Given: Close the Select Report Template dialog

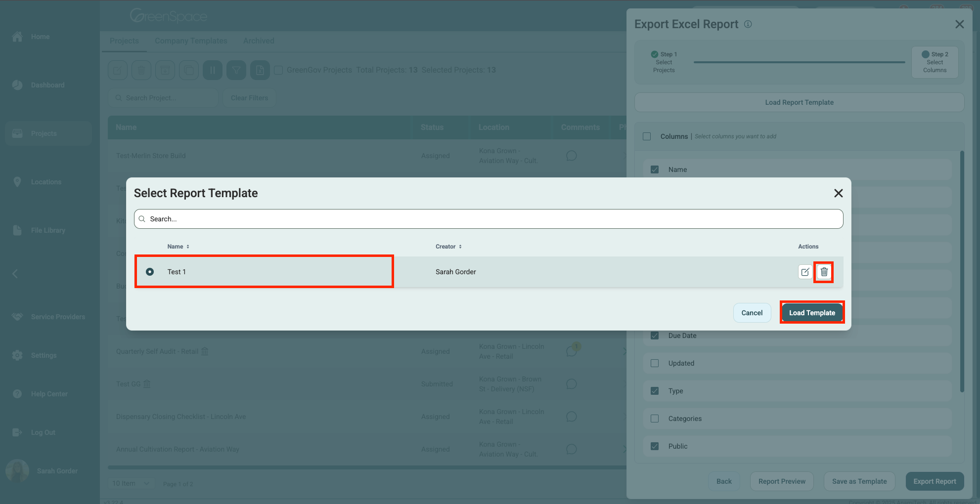Looking at the screenshot, I should coord(838,193).
